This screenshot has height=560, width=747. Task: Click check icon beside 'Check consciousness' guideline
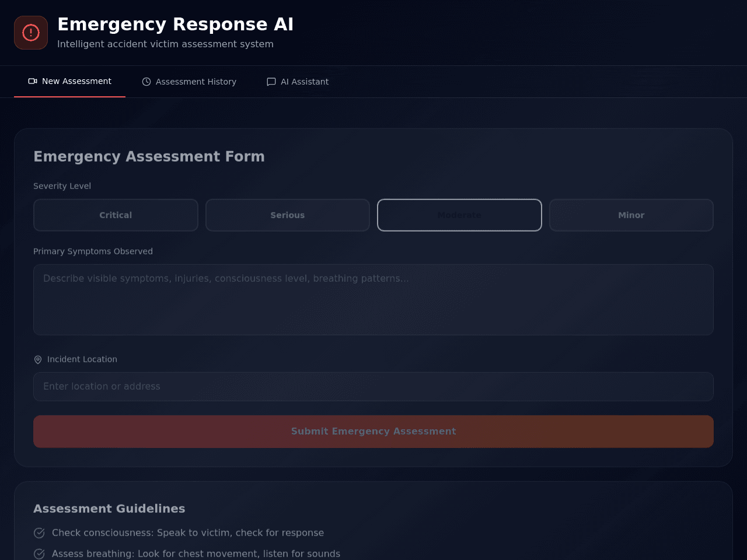click(39, 533)
